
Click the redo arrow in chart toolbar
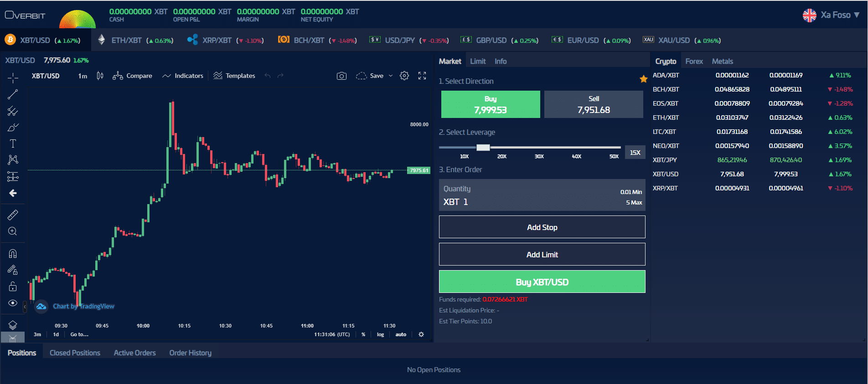pyautogui.click(x=280, y=76)
